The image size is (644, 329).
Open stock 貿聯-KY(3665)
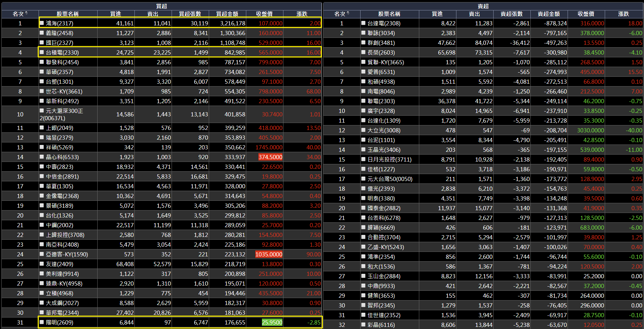click(386, 62)
